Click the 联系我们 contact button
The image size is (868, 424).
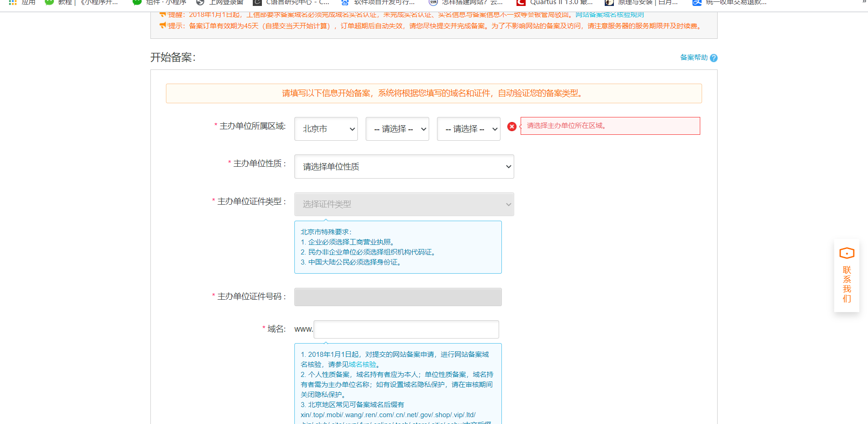[x=847, y=276]
